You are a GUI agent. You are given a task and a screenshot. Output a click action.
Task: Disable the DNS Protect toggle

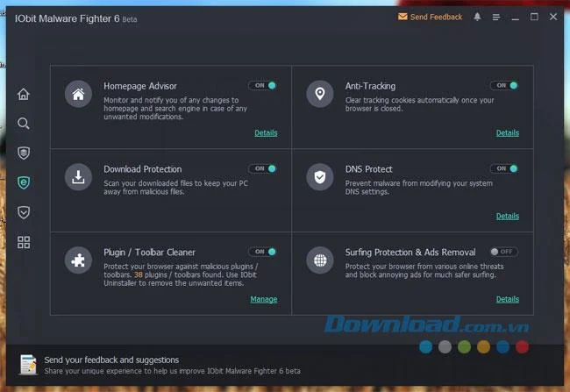click(504, 168)
